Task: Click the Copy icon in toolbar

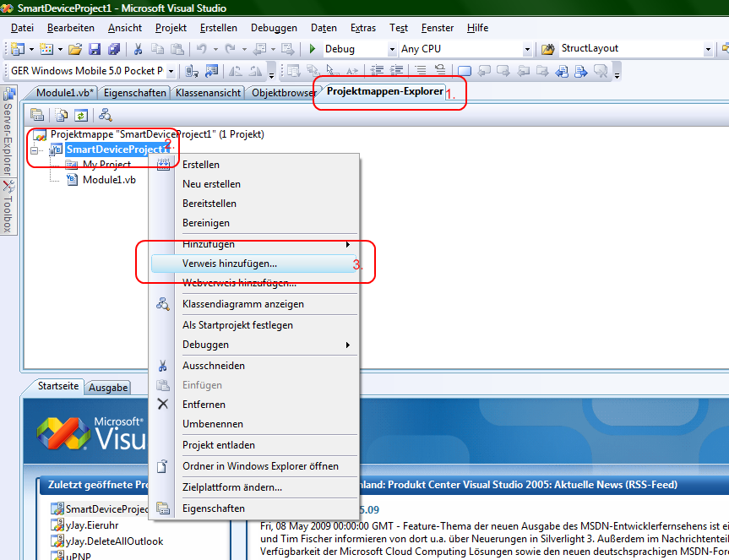Action: click(158, 49)
